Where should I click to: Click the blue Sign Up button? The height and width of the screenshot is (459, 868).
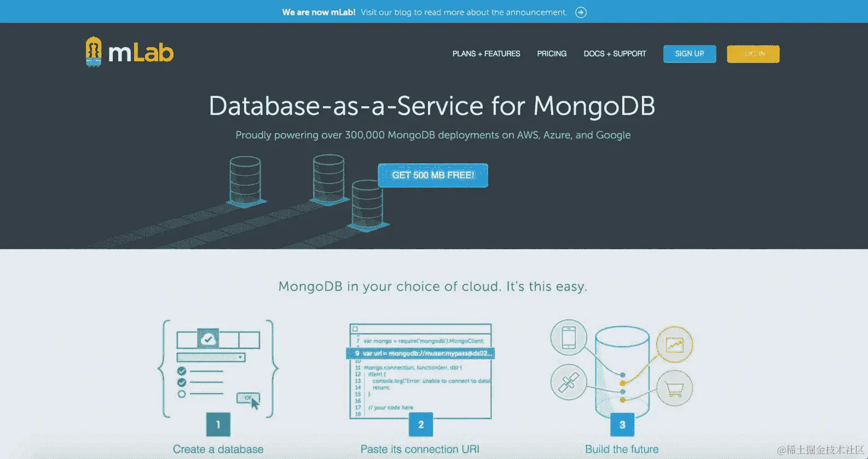690,54
